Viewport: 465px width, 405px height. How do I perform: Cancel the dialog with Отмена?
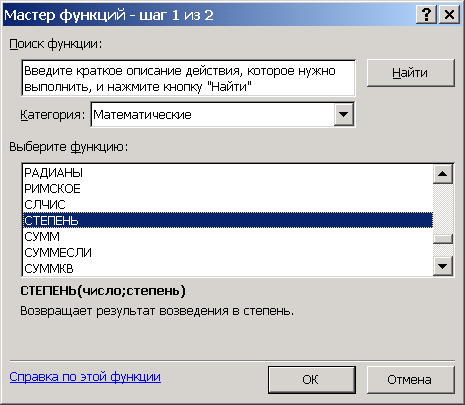click(x=411, y=380)
